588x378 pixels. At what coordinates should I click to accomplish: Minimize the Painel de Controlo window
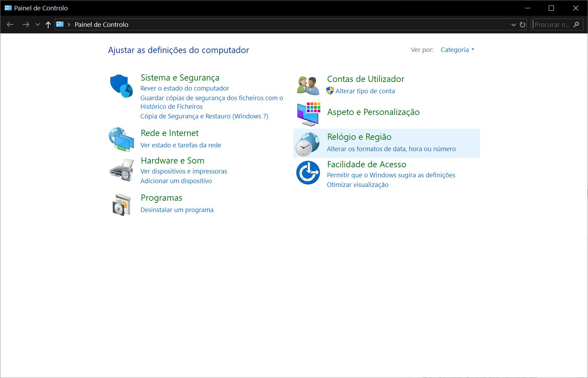[528, 8]
